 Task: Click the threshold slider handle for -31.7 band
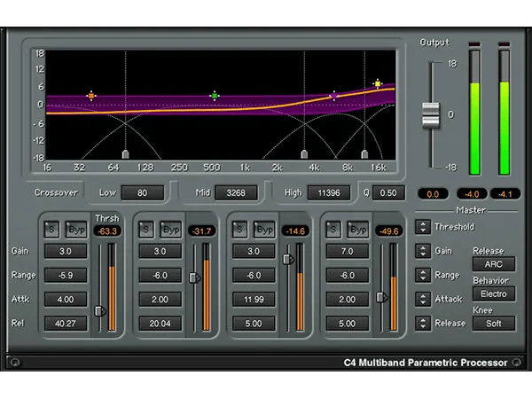[x=194, y=278]
